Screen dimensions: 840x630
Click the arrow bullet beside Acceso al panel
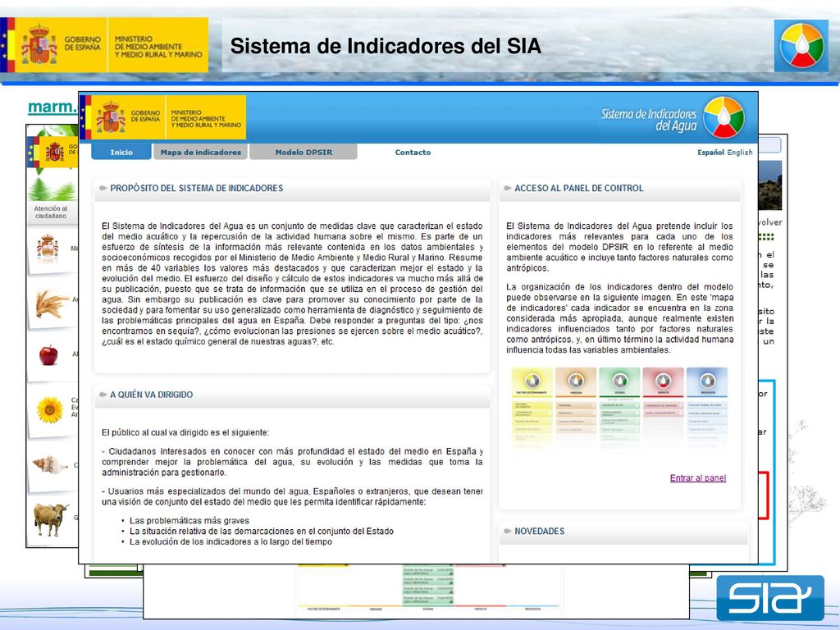pos(507,188)
